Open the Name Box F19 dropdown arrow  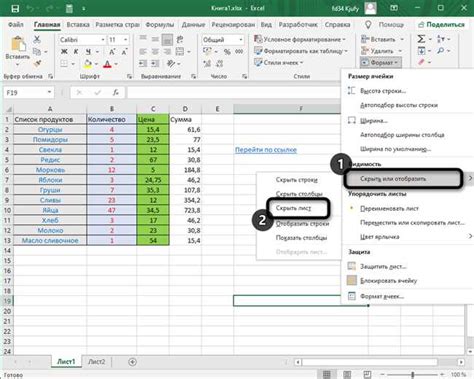pyautogui.click(x=49, y=92)
